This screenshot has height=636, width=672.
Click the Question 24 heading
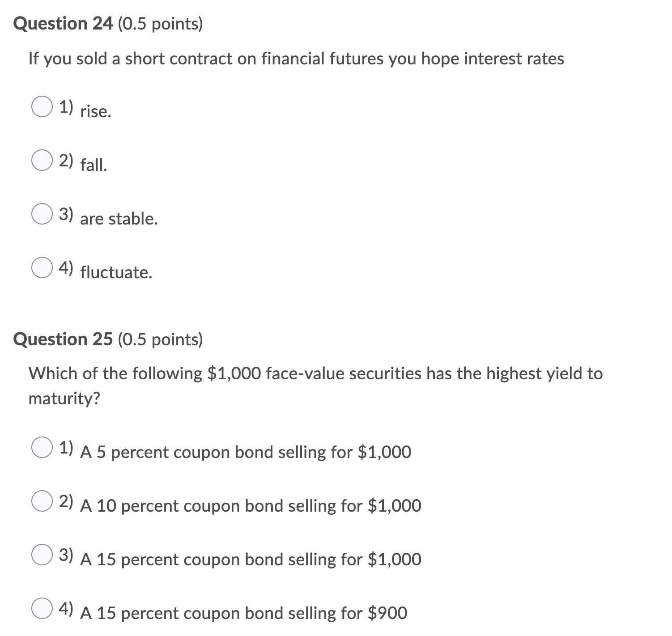coord(63,24)
